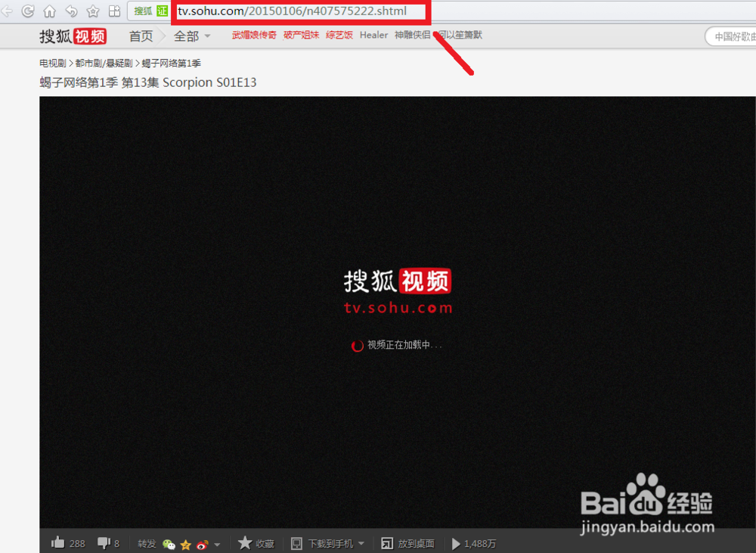Click the browser back arrow

click(x=6, y=11)
